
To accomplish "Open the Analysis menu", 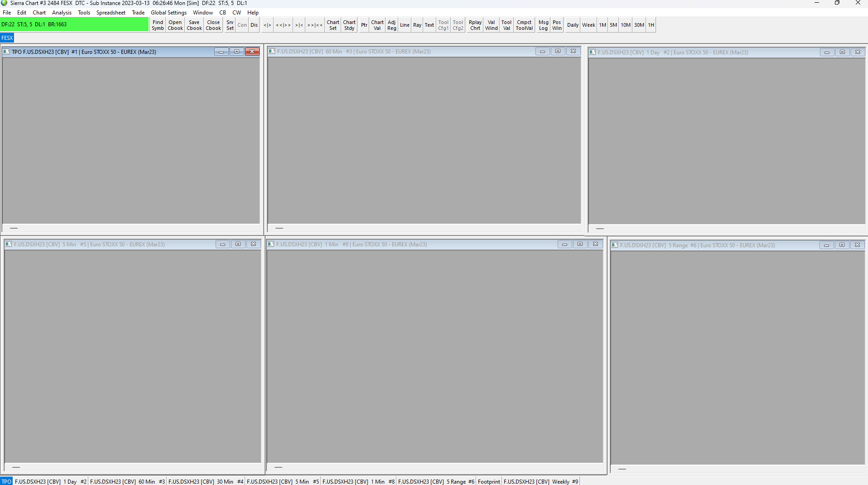I will [x=62, y=13].
